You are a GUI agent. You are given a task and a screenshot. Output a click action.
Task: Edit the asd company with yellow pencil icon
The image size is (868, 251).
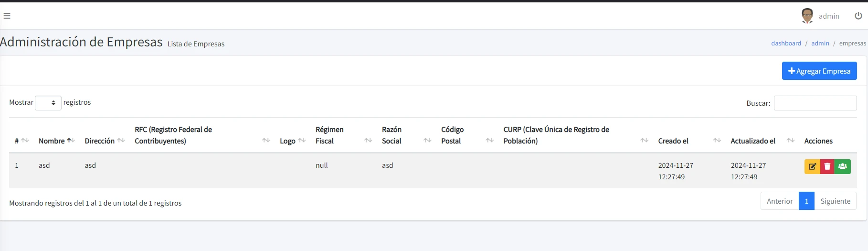812,166
